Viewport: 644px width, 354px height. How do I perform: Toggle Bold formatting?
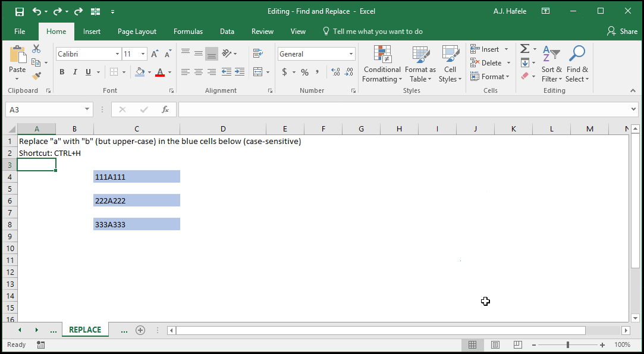(62, 72)
